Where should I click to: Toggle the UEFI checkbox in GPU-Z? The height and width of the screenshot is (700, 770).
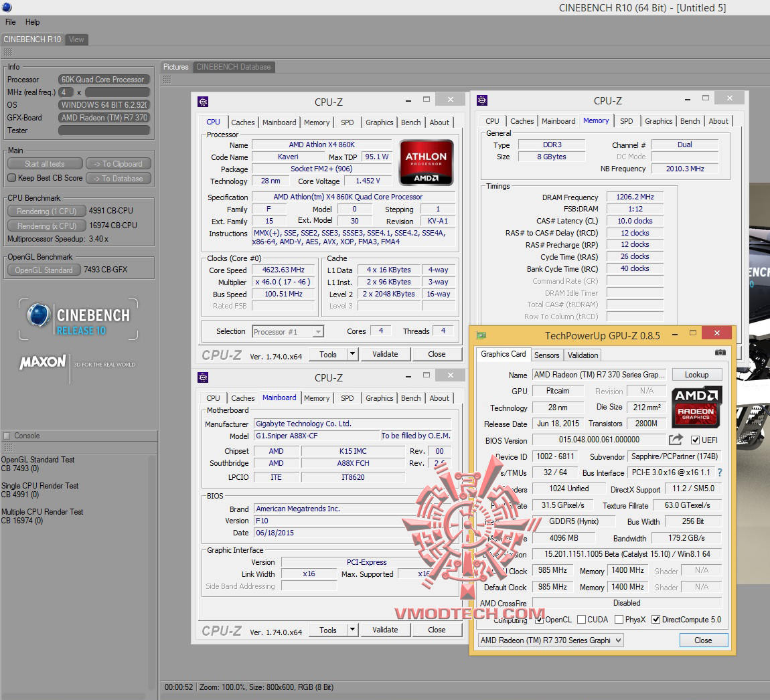pyautogui.click(x=695, y=440)
